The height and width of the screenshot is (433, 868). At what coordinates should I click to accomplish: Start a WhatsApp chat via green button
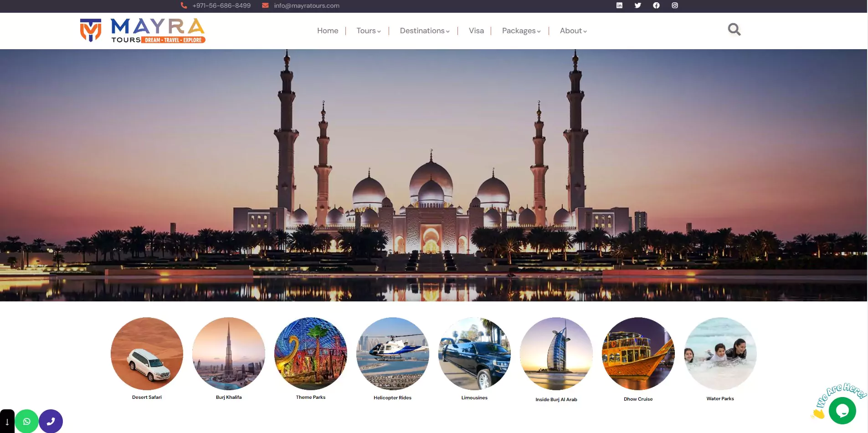[26, 421]
